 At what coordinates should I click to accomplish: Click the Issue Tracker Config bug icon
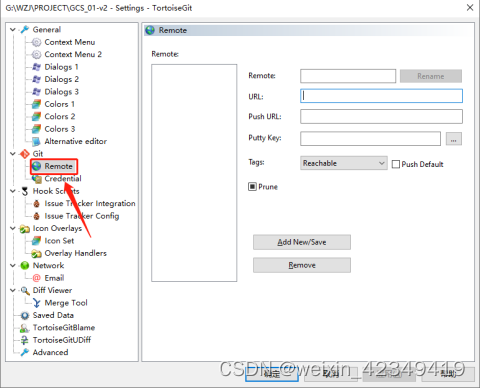click(36, 216)
